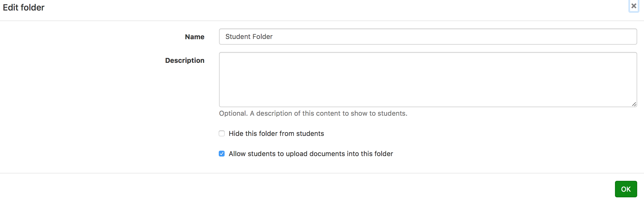This screenshot has width=644, height=203.
Task: Click the word 'Optional.' in the hint
Action: (x=233, y=113)
